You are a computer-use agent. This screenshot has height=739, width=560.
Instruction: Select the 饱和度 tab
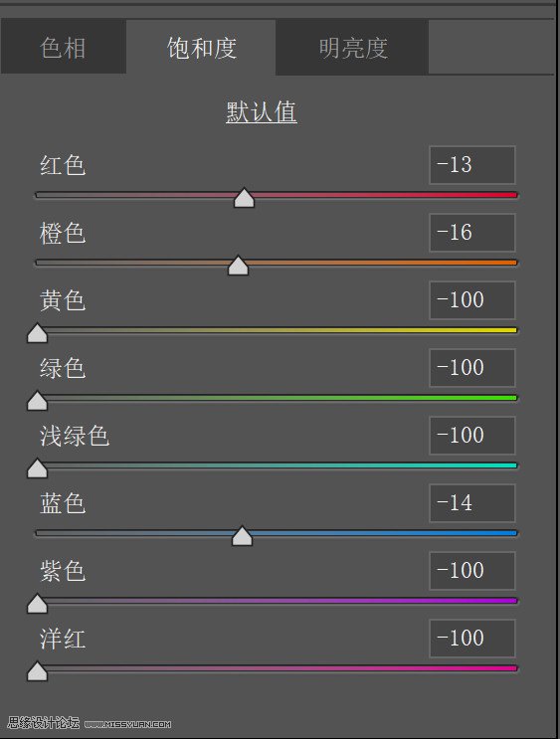point(201,47)
